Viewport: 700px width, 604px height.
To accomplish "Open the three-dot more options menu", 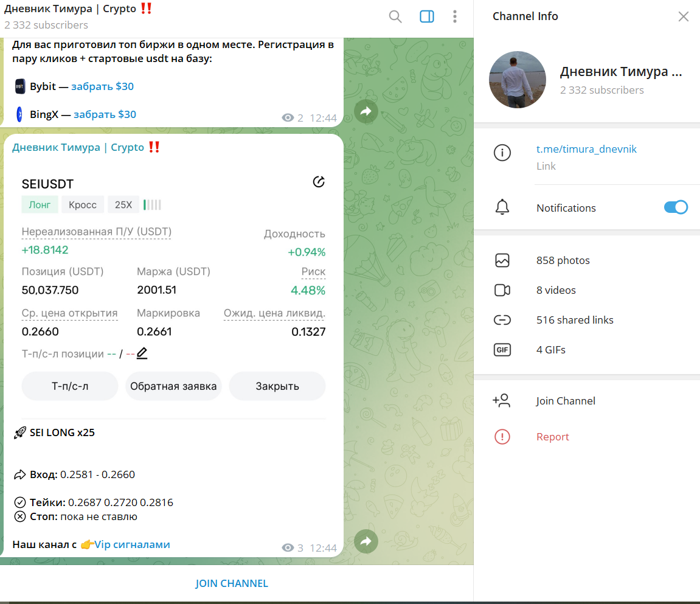I will point(454,16).
